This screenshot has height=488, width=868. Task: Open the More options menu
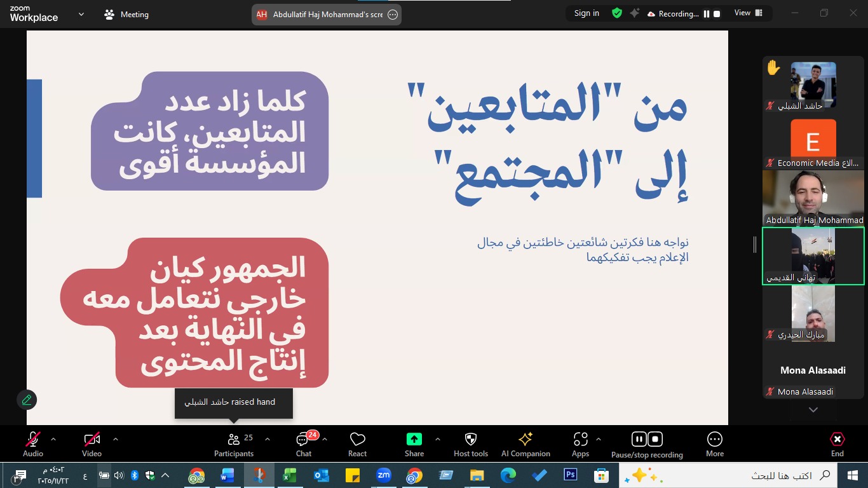714,444
